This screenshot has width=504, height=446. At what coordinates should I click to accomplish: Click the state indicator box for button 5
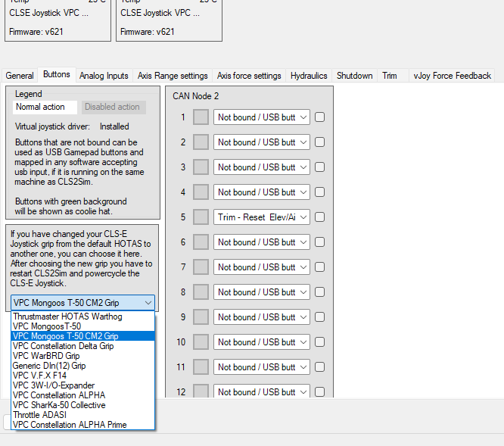pos(201,217)
